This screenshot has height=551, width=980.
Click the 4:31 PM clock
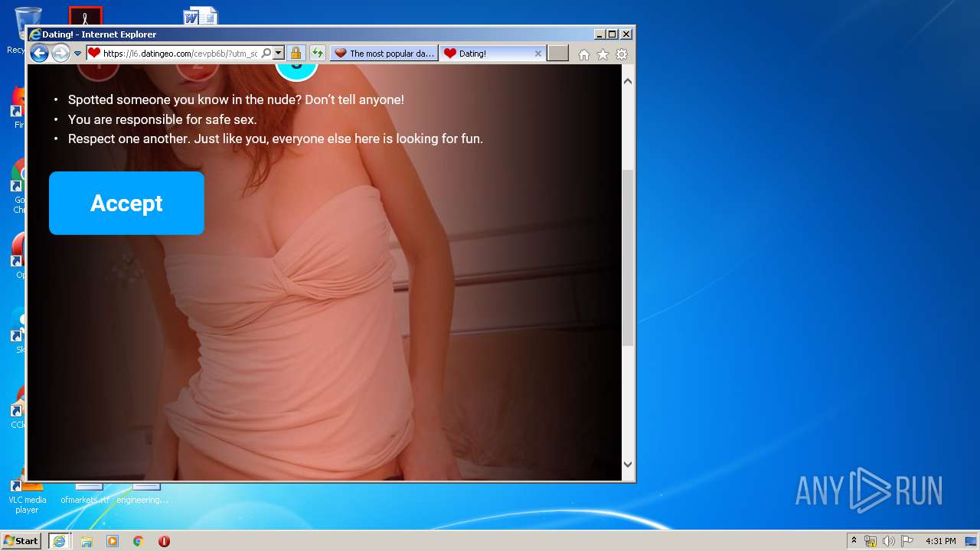click(x=940, y=541)
